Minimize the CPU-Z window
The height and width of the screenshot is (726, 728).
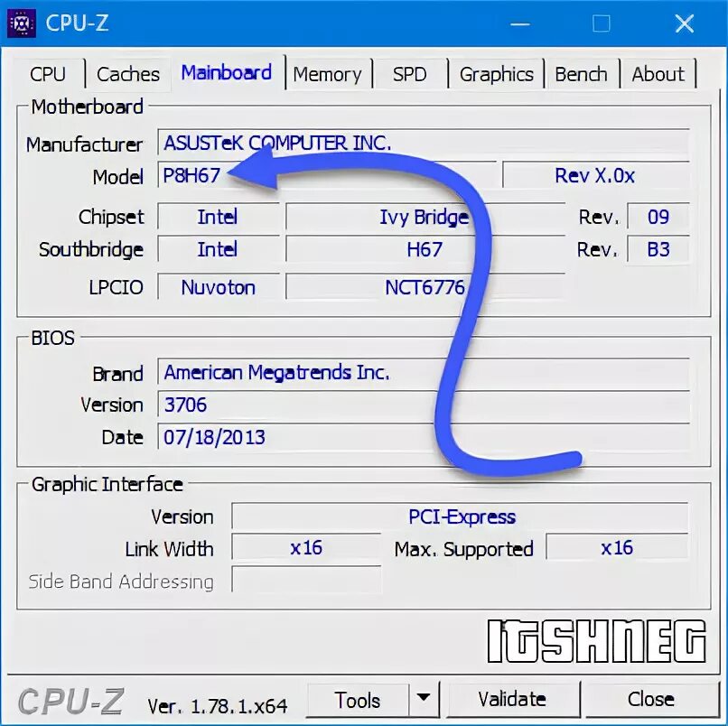coord(520,23)
